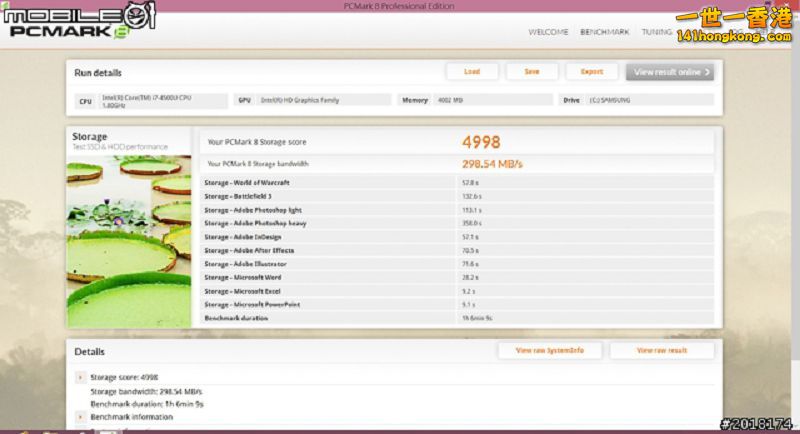Click the Storage panel heading
This screenshot has height=434, width=800.
(90, 137)
